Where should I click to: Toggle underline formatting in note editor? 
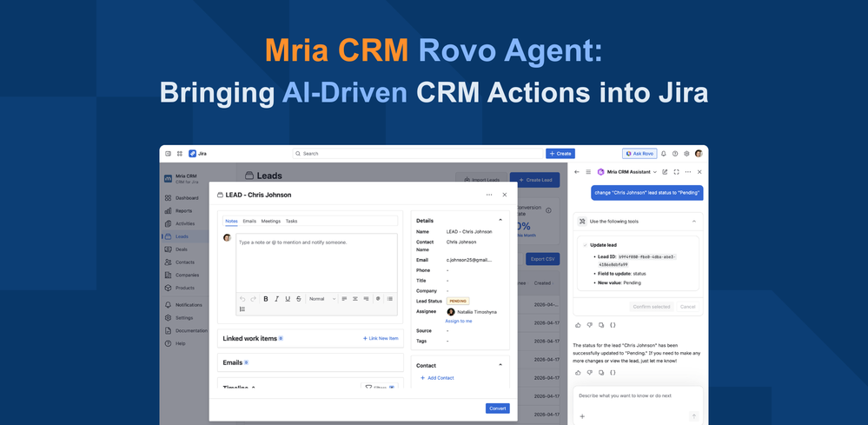click(288, 299)
